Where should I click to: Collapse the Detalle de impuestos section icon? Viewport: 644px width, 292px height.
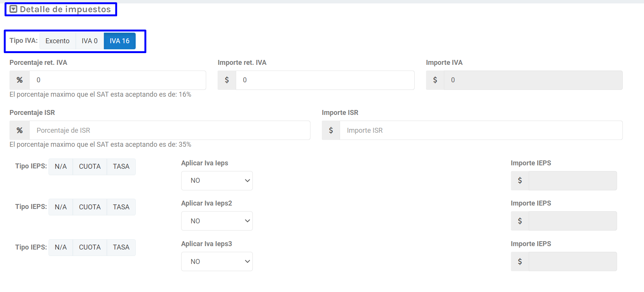click(14, 9)
